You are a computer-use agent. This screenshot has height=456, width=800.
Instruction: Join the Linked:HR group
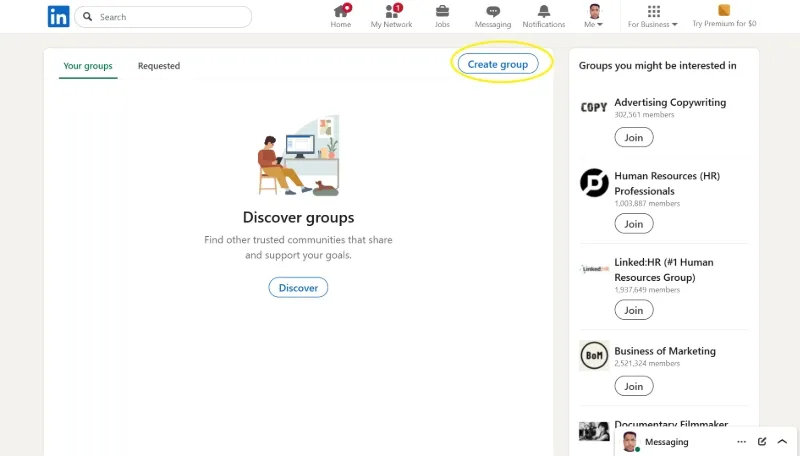pos(634,310)
